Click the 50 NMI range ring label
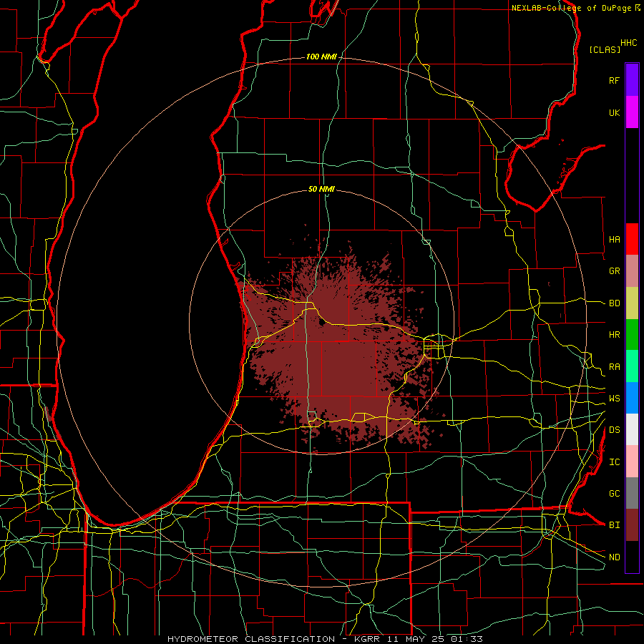This screenshot has width=644, height=644. click(321, 189)
